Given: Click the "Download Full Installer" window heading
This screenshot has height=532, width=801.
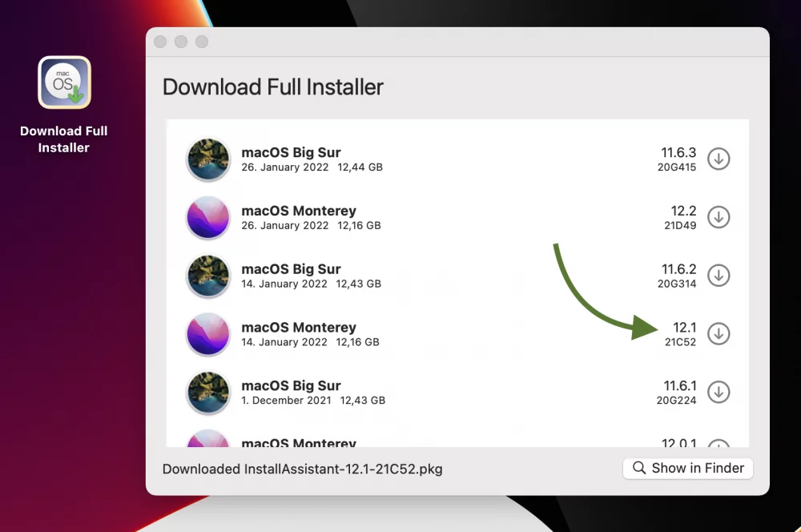Looking at the screenshot, I should click(273, 87).
